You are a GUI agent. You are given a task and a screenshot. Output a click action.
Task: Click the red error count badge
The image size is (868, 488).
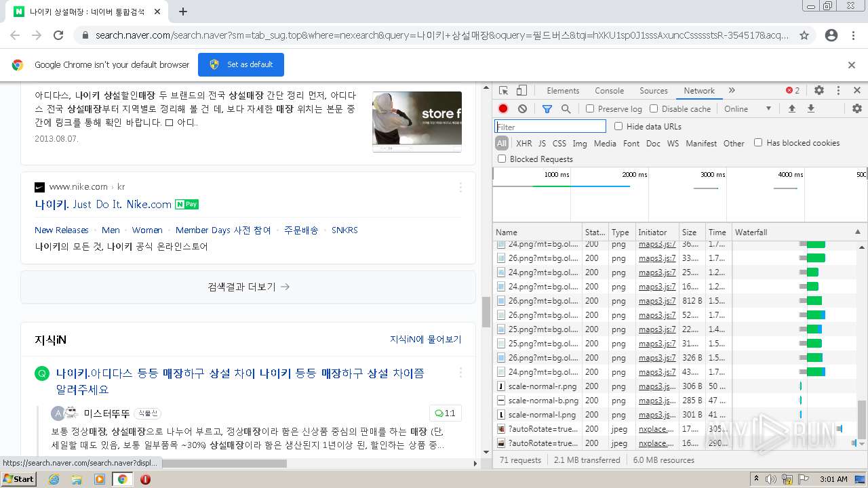tap(793, 90)
